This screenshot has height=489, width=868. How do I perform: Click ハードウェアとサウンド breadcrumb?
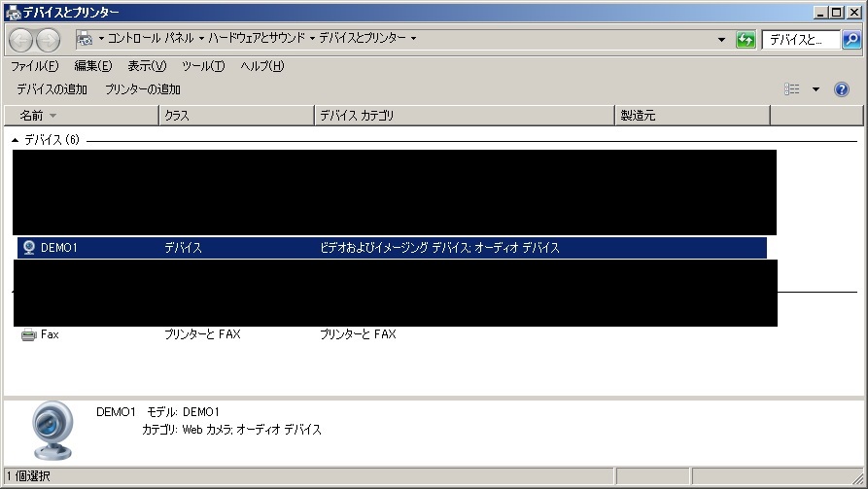click(x=257, y=38)
